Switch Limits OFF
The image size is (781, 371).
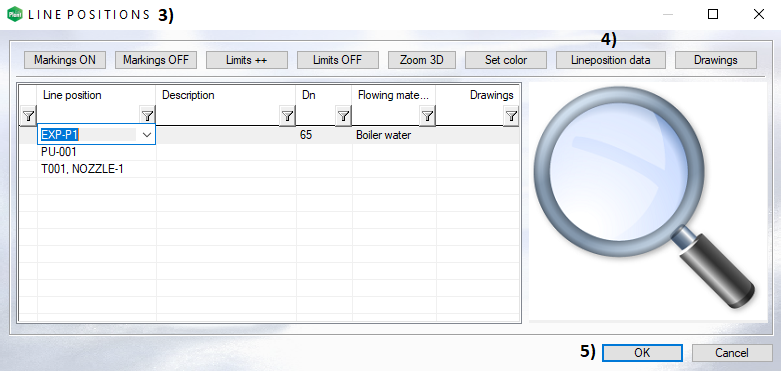pos(338,60)
